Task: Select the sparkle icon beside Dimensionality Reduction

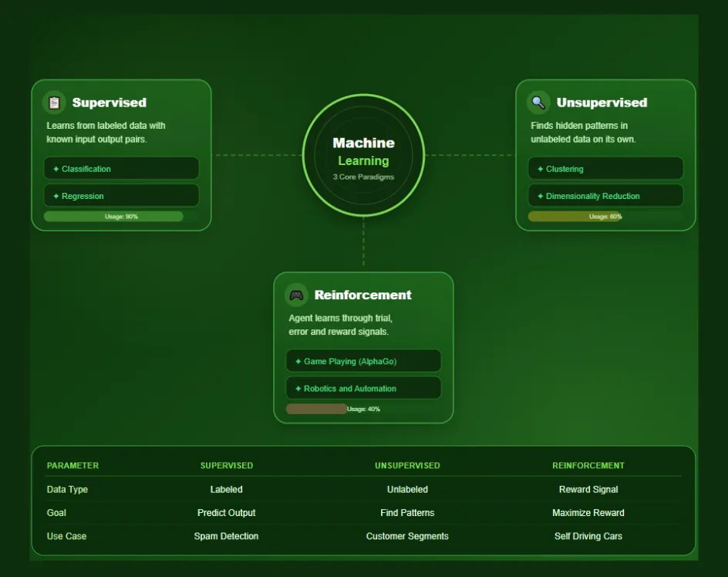Action: click(541, 195)
